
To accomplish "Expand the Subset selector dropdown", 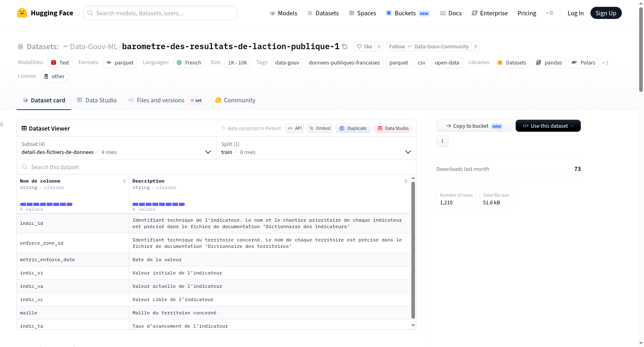I will 116,148.
